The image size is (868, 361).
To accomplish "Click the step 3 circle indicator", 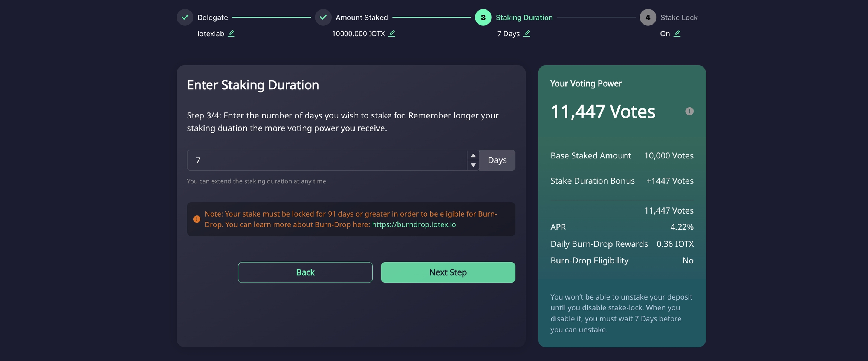I will [483, 17].
